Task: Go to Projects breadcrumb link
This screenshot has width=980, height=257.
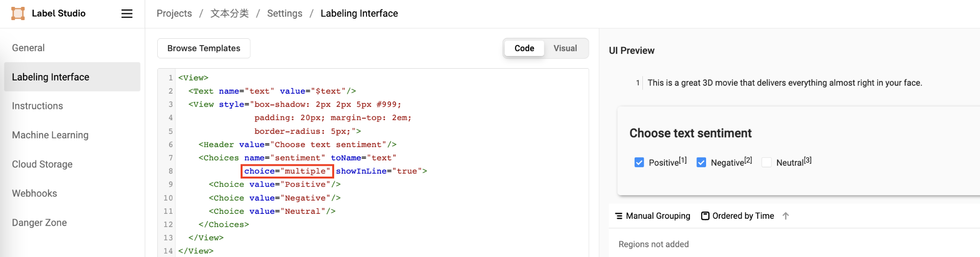Action: pyautogui.click(x=174, y=13)
